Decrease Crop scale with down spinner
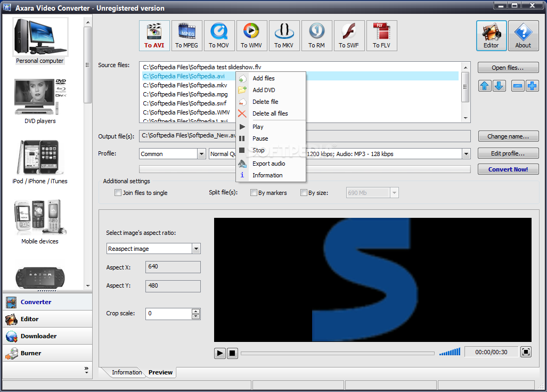This screenshot has width=547, height=392. tap(195, 316)
